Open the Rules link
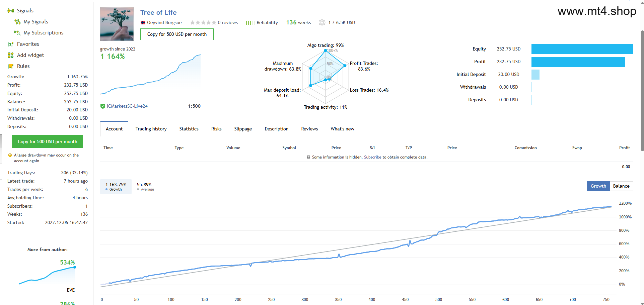The image size is (644, 305). [23, 66]
